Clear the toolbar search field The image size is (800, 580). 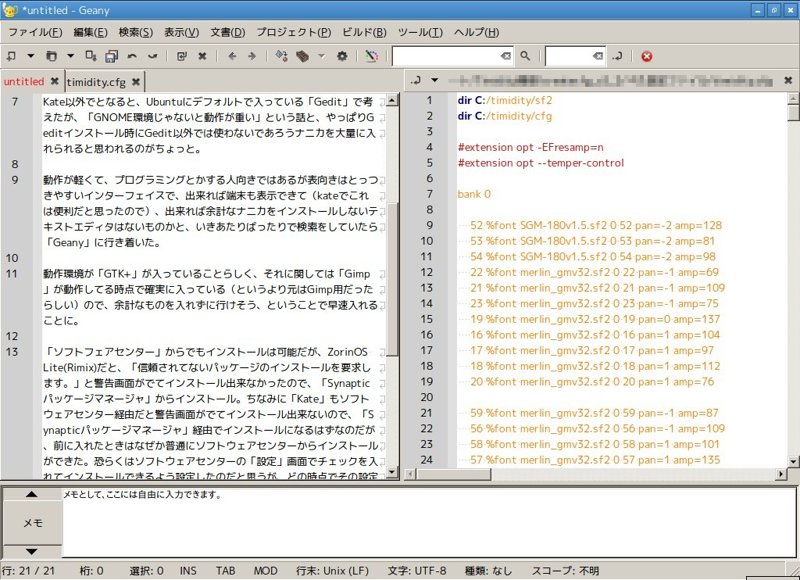506,56
